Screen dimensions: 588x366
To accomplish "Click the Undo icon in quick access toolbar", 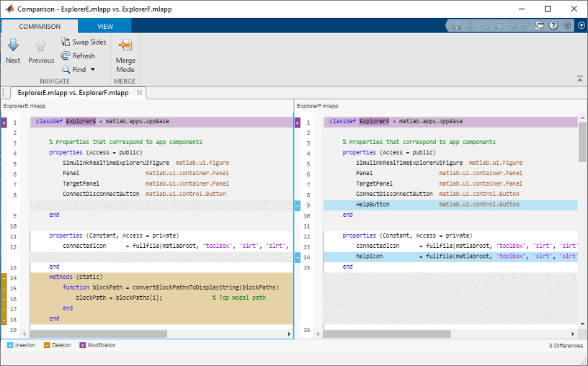I will (511, 25).
